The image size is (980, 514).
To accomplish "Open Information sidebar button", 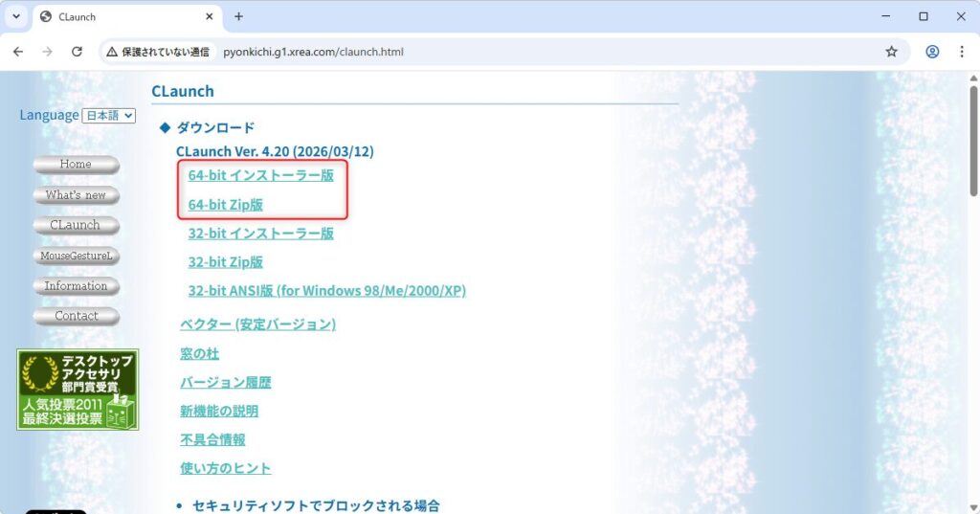I will (x=76, y=286).
